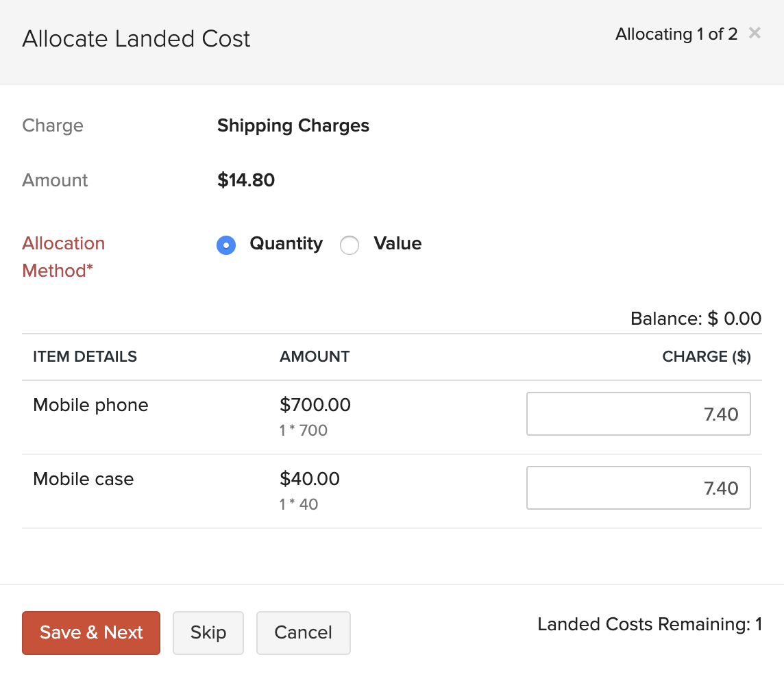Click the Mobile phone item name

point(90,405)
